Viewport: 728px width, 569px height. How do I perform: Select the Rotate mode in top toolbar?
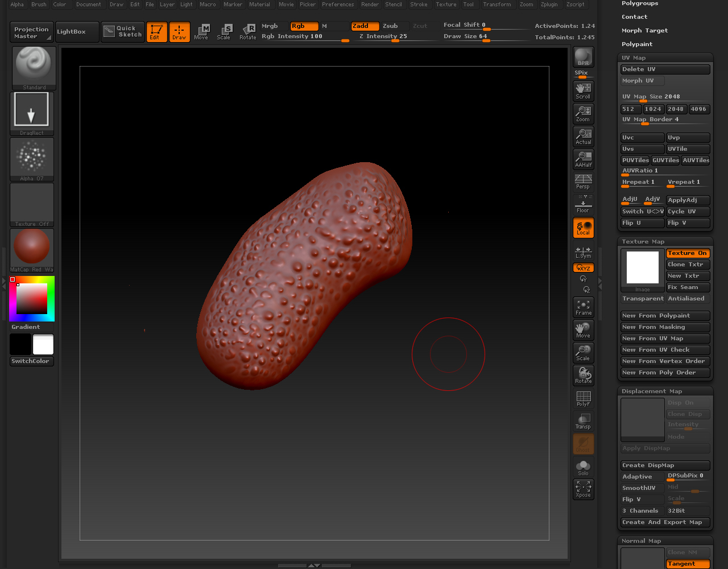tap(247, 32)
